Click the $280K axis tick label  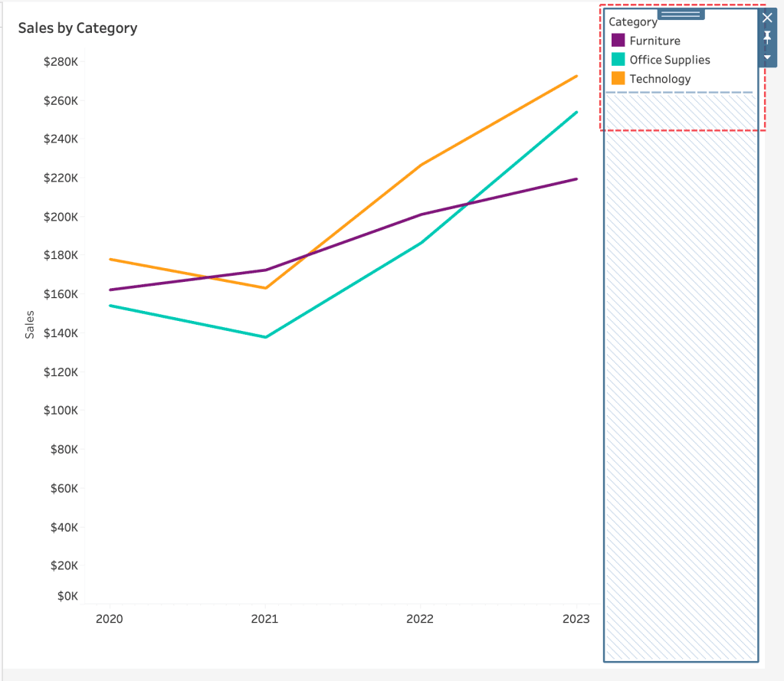61,62
